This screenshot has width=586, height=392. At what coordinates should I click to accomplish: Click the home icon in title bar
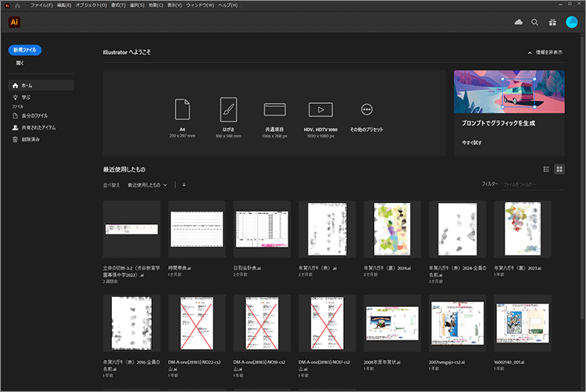(x=17, y=5)
